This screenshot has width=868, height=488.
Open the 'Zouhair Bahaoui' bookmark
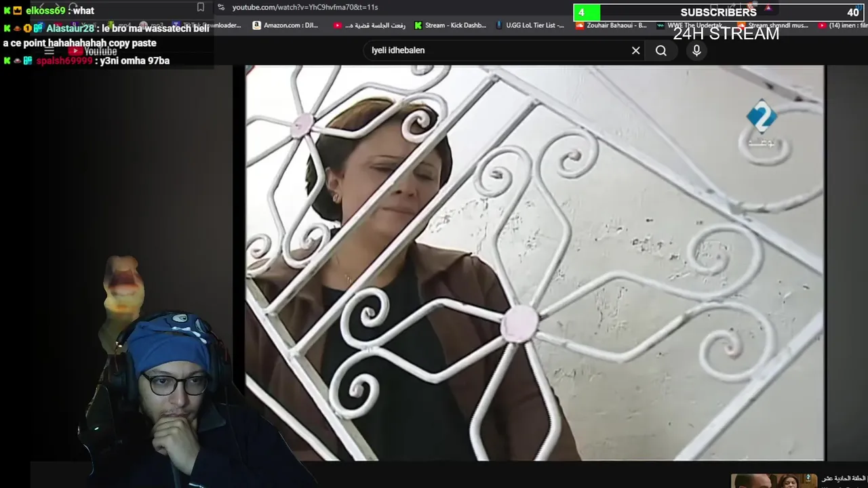[611, 25]
